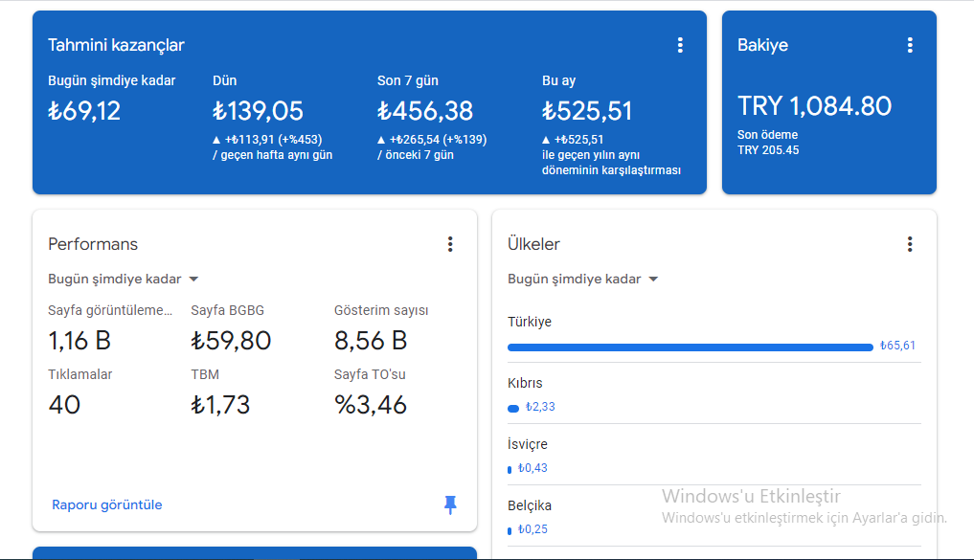Click the Son 7 gün earnings figure

click(x=425, y=111)
